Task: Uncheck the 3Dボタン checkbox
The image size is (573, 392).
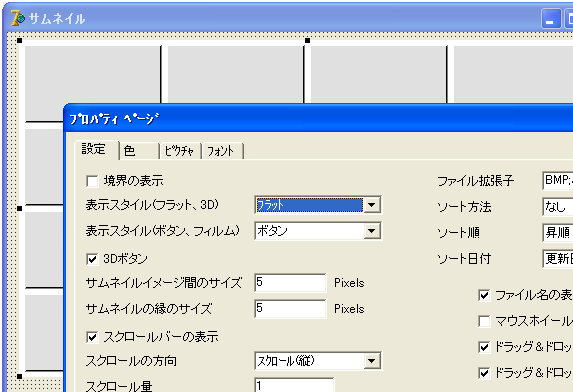Action: (92, 259)
